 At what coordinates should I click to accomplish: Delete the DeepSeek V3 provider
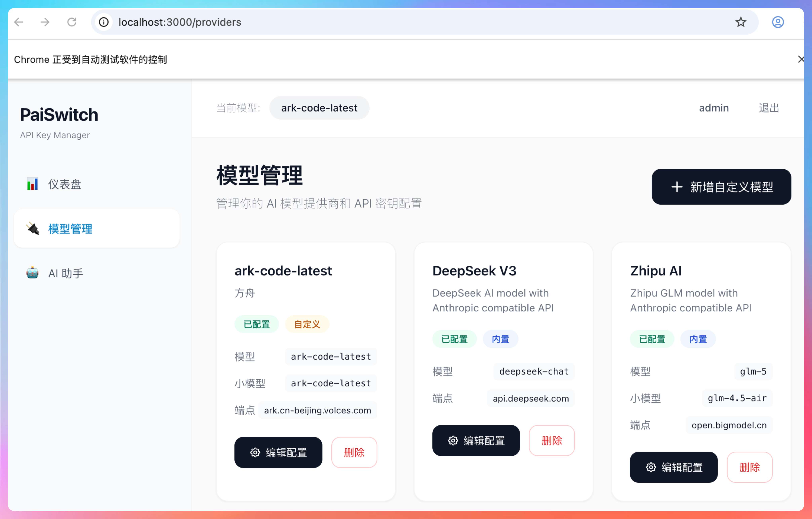coord(551,440)
